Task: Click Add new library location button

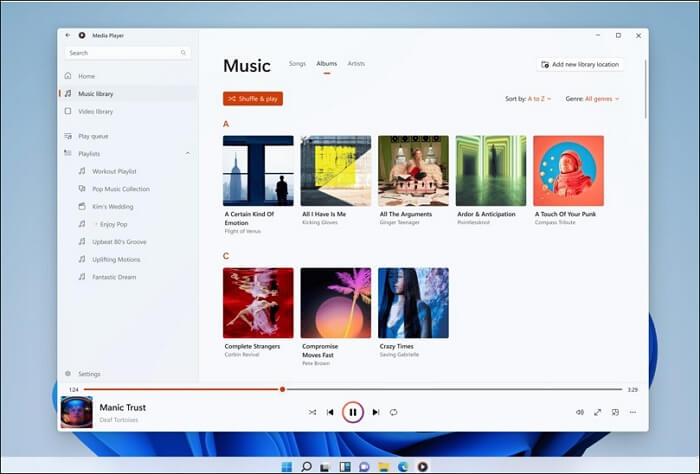Action: click(580, 64)
